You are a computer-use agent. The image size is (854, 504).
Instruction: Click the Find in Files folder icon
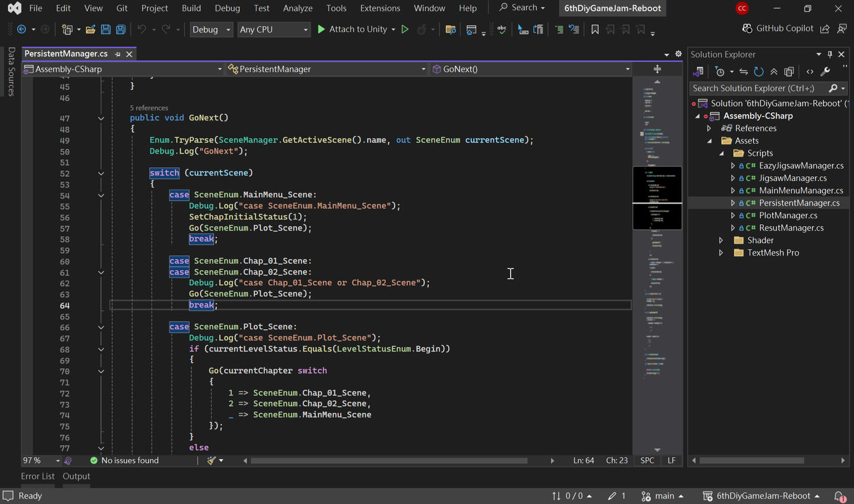tap(451, 29)
